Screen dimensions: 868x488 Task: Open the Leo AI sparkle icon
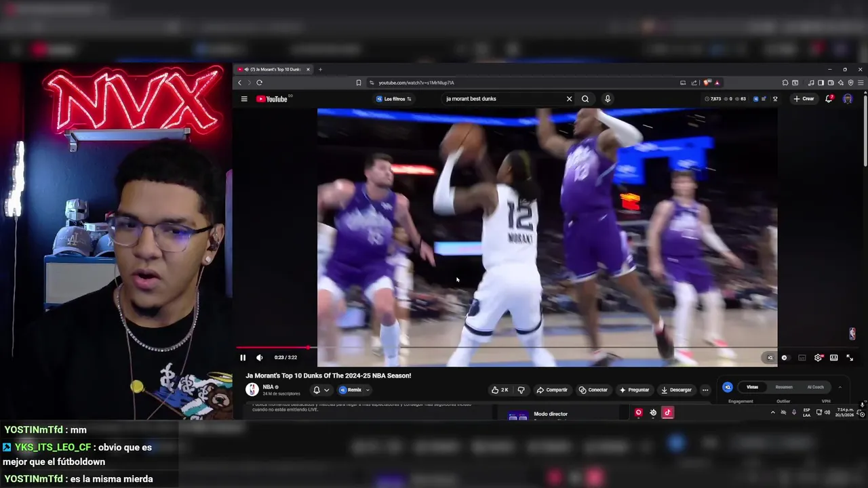841,83
